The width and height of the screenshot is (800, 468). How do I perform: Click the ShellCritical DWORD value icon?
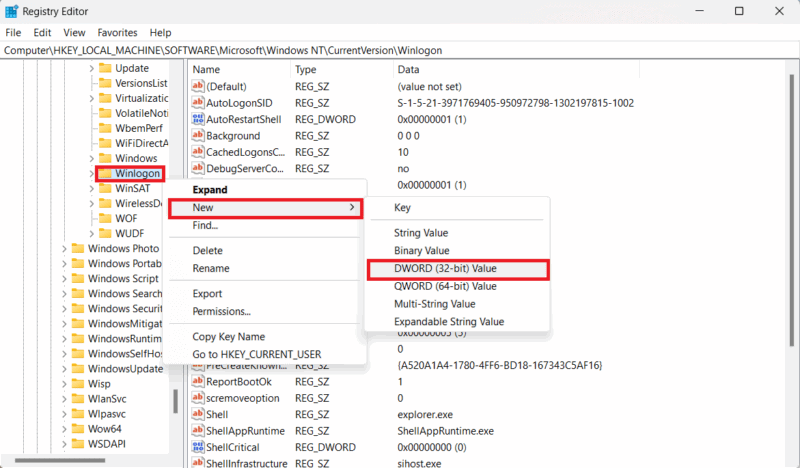coord(198,447)
